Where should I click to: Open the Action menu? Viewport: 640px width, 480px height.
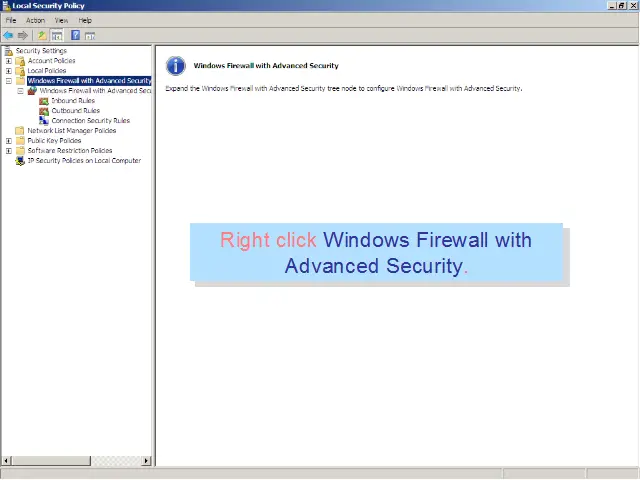coord(36,20)
